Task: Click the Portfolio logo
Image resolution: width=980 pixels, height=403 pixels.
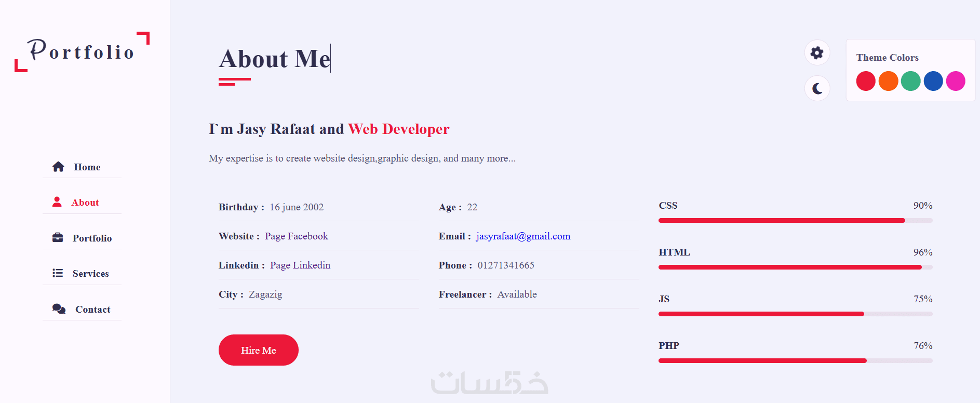Action: click(82, 51)
